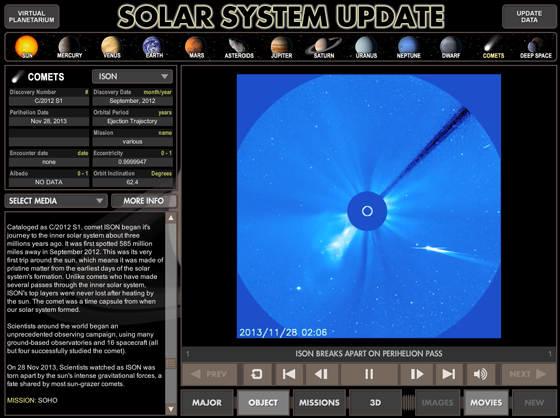Click the caption ISON BREAKS APART ON PERIHELION PASS
The width and height of the screenshot is (560, 418).
369,354
